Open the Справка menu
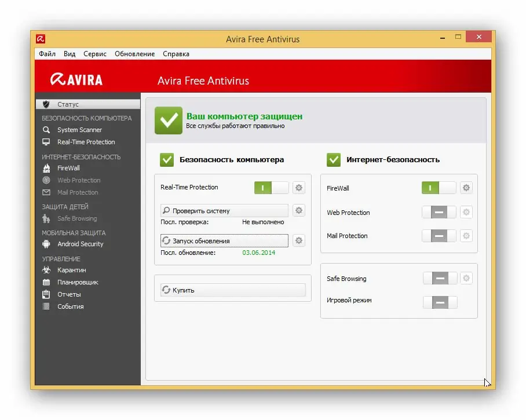Image resolution: width=526 pixels, height=420 pixels. tap(176, 54)
